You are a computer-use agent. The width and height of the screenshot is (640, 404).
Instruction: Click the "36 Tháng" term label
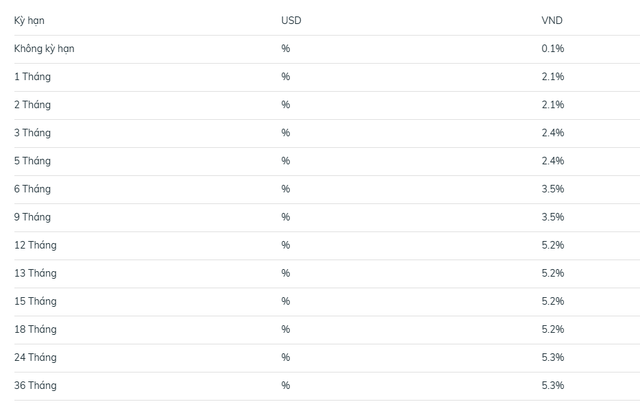click(36, 385)
